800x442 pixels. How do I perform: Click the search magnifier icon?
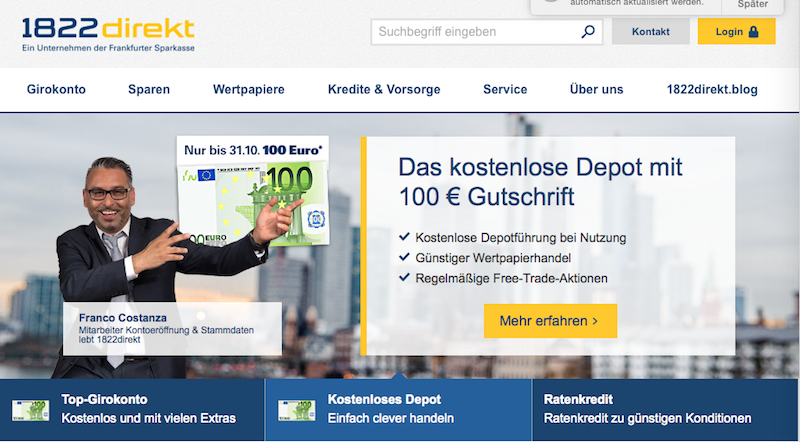588,32
